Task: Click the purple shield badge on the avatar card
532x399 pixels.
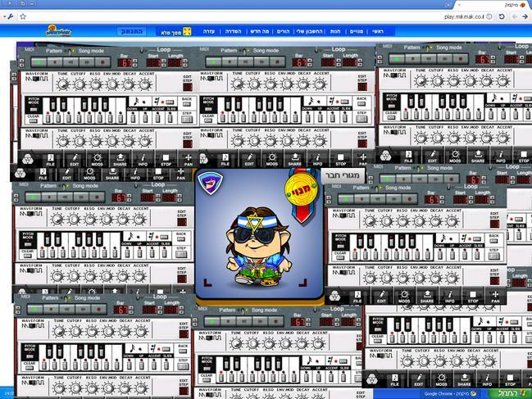Action: click(211, 183)
